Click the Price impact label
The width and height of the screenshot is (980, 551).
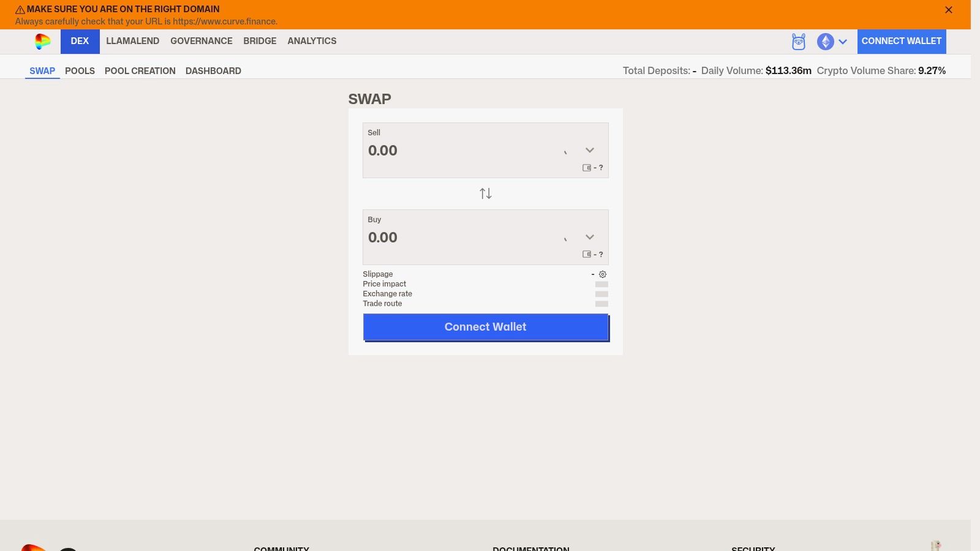385,284
